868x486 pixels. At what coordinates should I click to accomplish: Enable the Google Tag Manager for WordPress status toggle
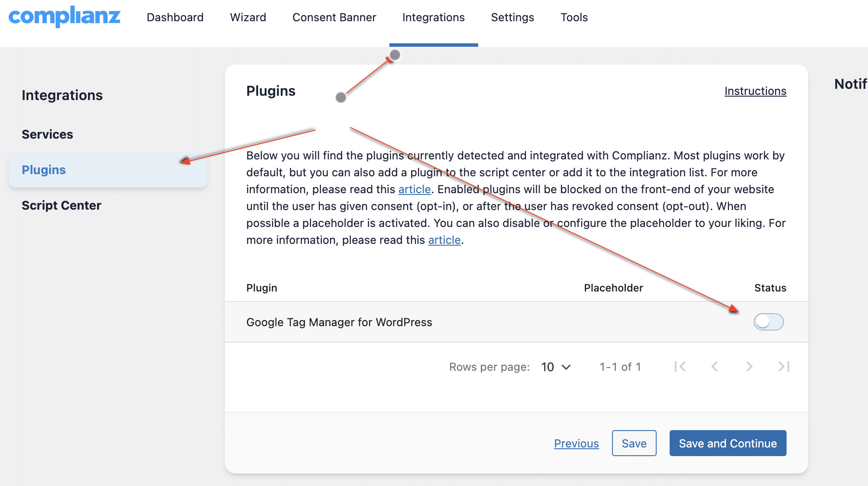pyautogui.click(x=769, y=322)
